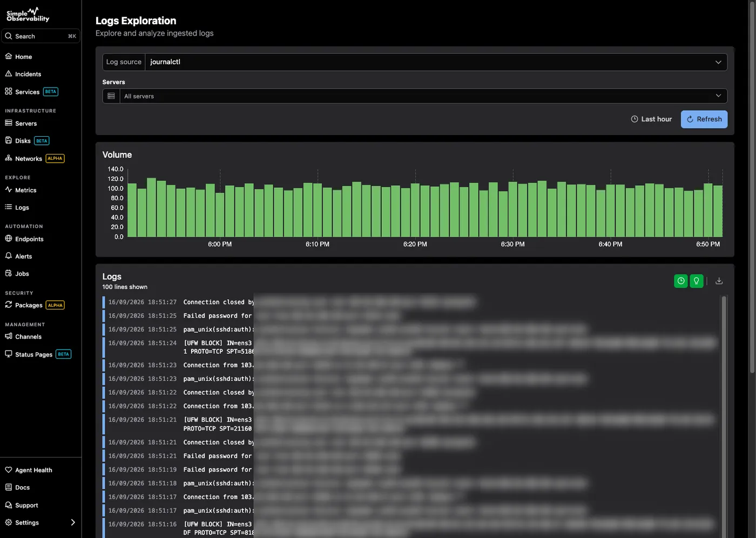Expand the Settings submenu arrow
Screen dimensions: 756x538
pyautogui.click(x=73, y=522)
